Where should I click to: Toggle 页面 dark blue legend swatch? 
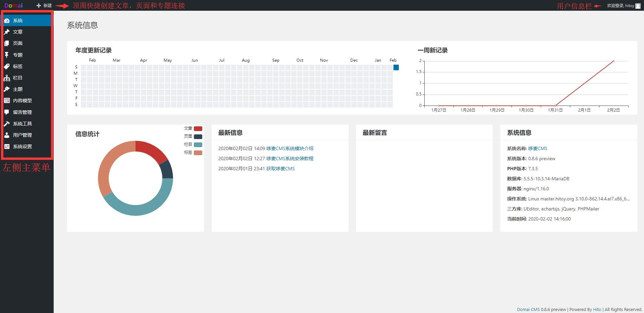[198, 136]
